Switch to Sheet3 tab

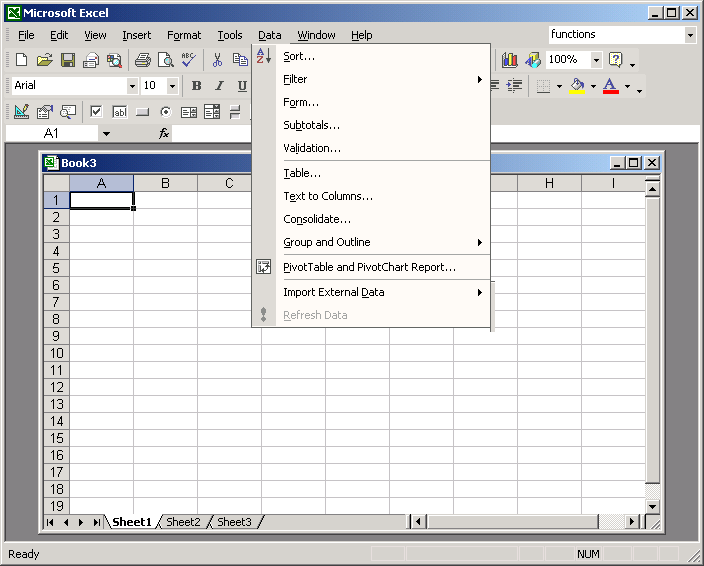pyautogui.click(x=234, y=522)
